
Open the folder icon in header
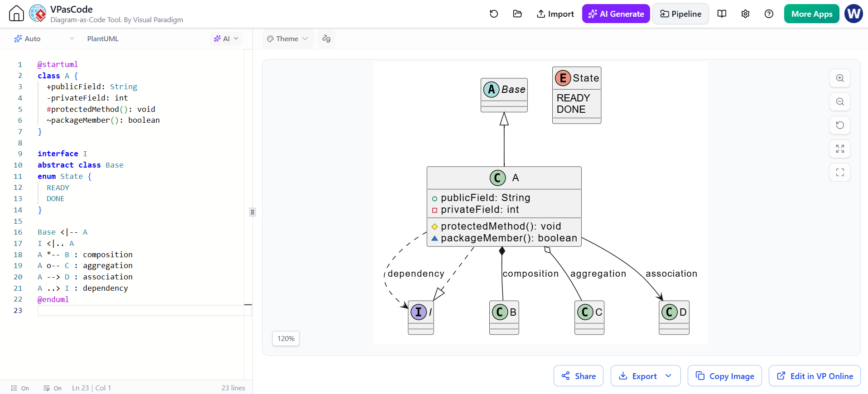[517, 14]
